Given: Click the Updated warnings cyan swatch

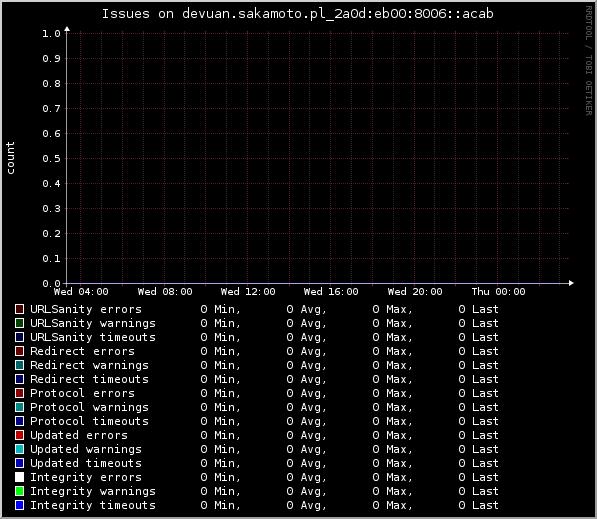Looking at the screenshot, I should [19, 449].
